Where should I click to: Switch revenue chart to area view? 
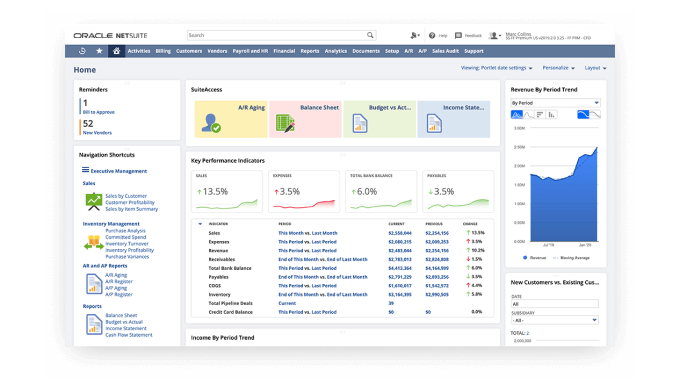pyautogui.click(x=517, y=115)
